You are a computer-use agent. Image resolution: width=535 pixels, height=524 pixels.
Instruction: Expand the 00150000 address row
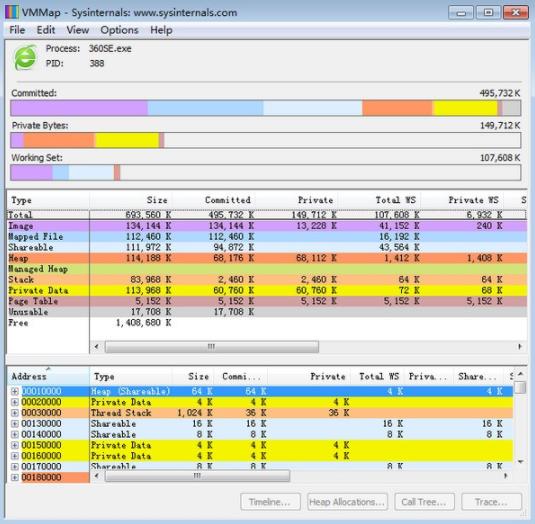[15, 445]
